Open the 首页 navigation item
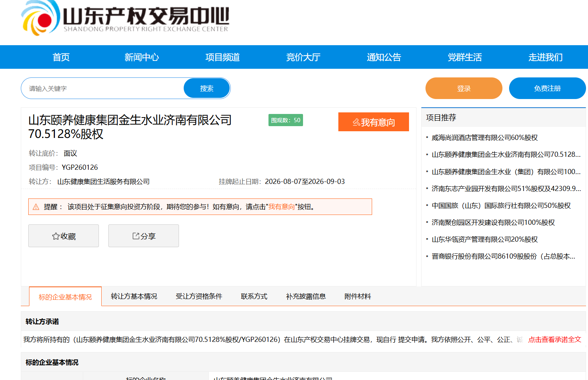The image size is (588, 380). click(x=61, y=57)
